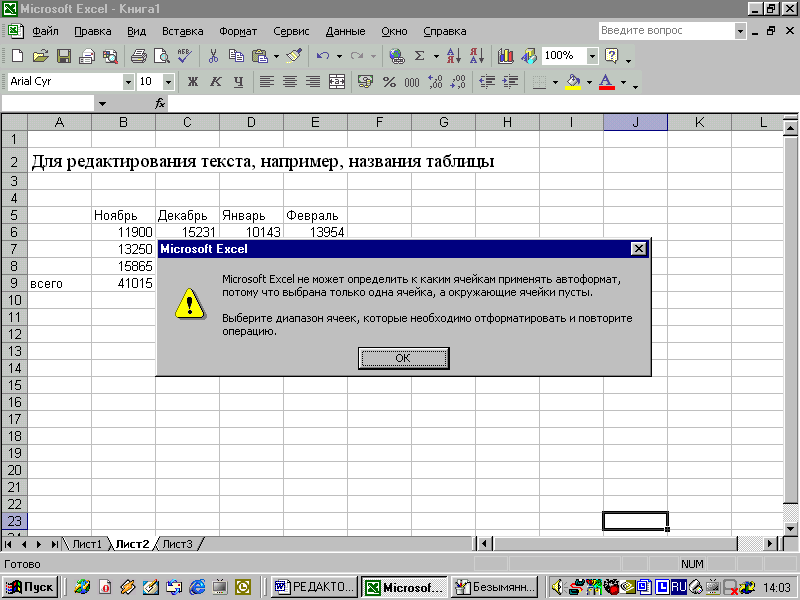Select the column J header
This screenshot has width=800, height=600.
click(x=635, y=122)
